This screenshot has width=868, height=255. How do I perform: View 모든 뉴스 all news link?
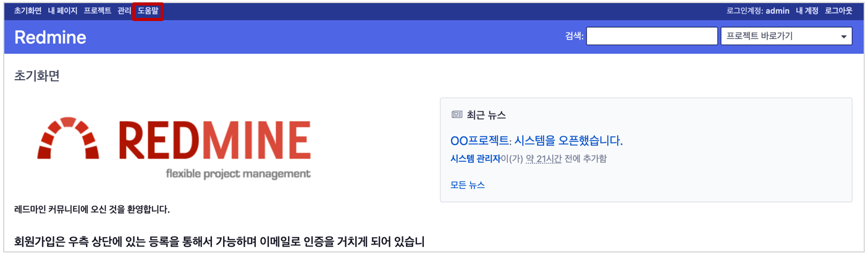pyautogui.click(x=468, y=185)
